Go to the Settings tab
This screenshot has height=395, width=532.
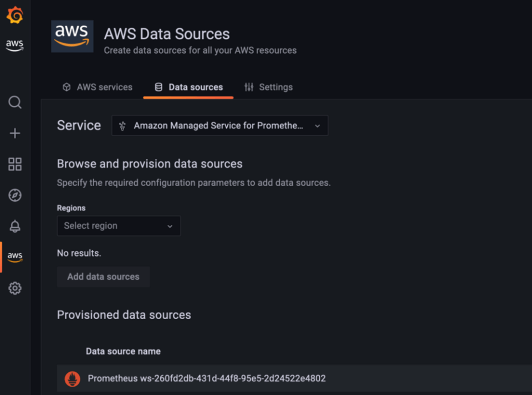click(x=268, y=87)
